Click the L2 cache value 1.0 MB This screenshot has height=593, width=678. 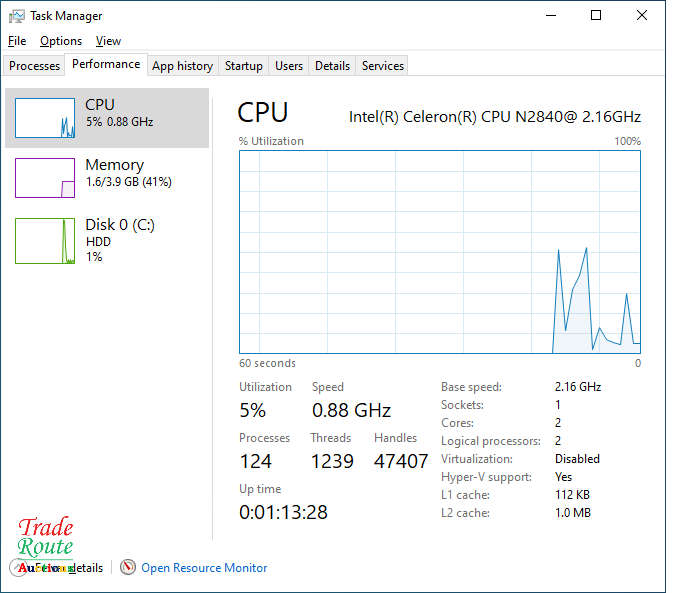[573, 513]
